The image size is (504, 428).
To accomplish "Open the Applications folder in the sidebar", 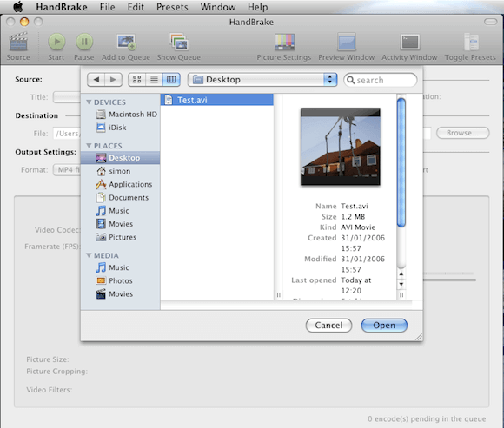I will pos(124,184).
